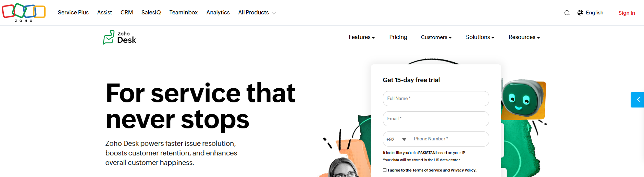Expand the Features menu
Viewport: 644px width, 177px height.
coord(362,37)
